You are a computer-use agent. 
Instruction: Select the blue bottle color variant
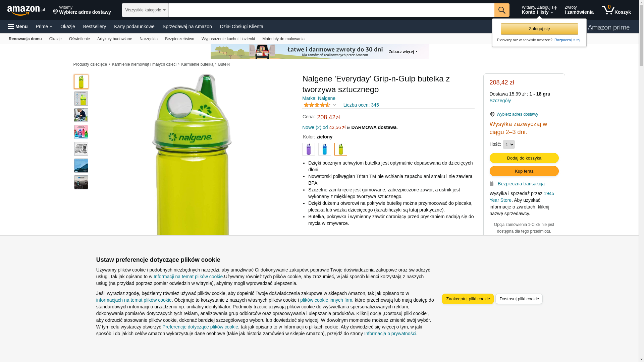tap(325, 149)
